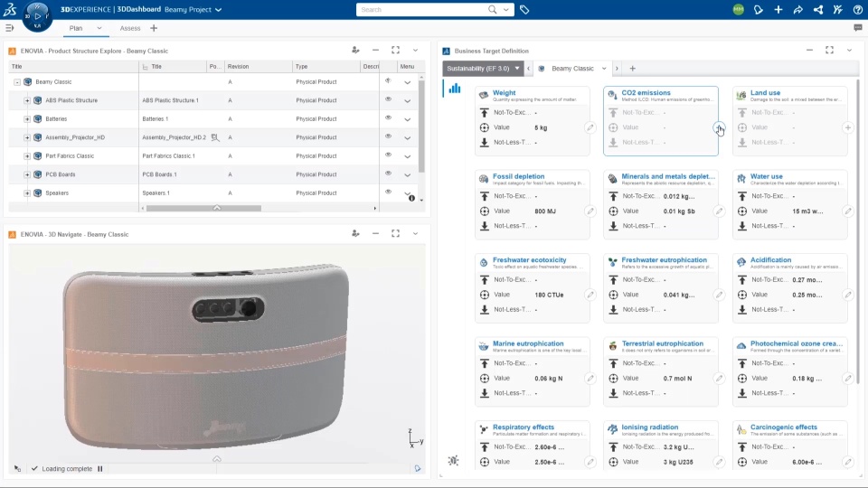Open the Sustainability (EF 3.0) dropdown

pos(483,68)
